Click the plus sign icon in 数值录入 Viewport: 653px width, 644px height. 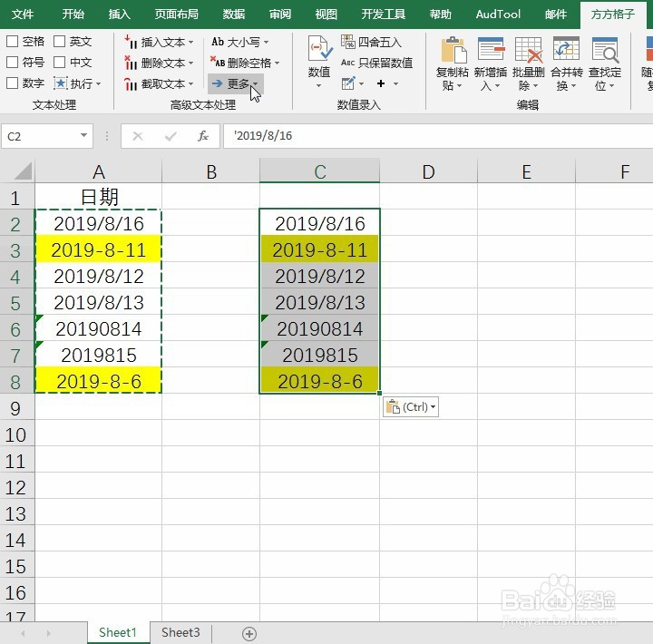pyautogui.click(x=381, y=83)
